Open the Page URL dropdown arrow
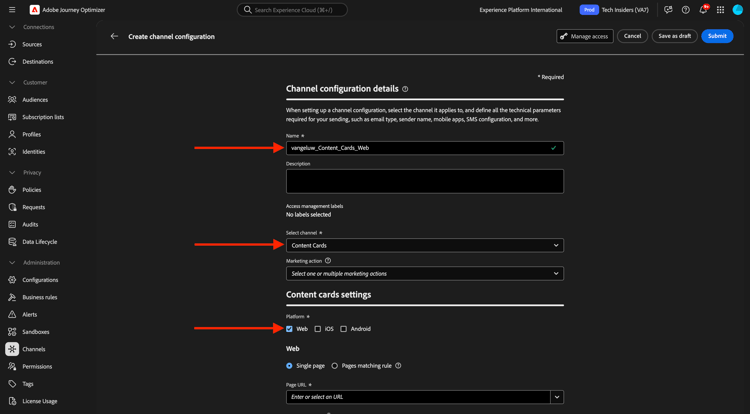The width and height of the screenshot is (750, 414). 557,397
